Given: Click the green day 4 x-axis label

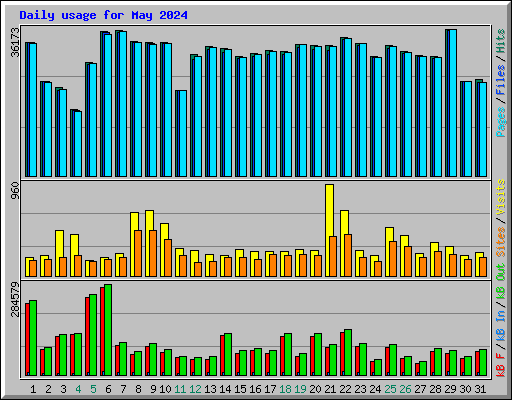Looking at the screenshot, I should [78, 389].
